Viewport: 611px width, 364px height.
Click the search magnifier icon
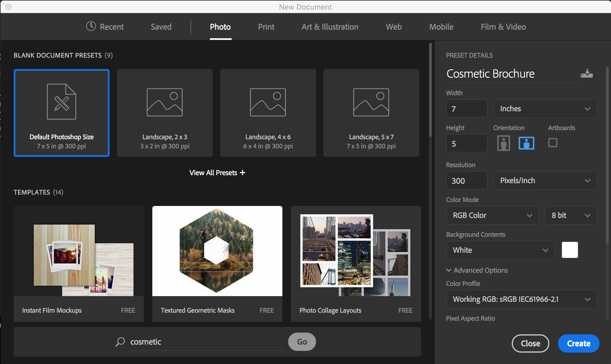[x=120, y=341]
